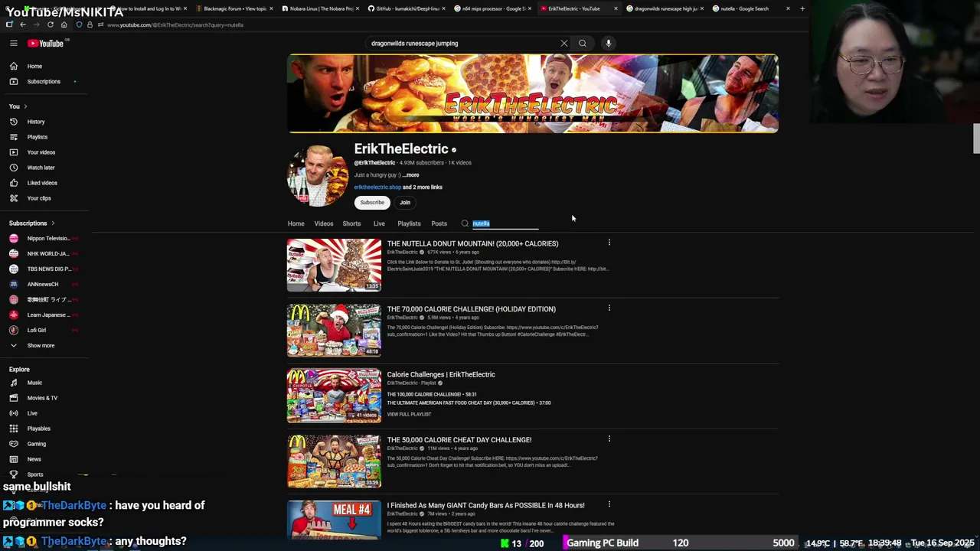Run search with the magnifier button
Image resolution: width=980 pixels, height=551 pixels.
click(x=583, y=44)
